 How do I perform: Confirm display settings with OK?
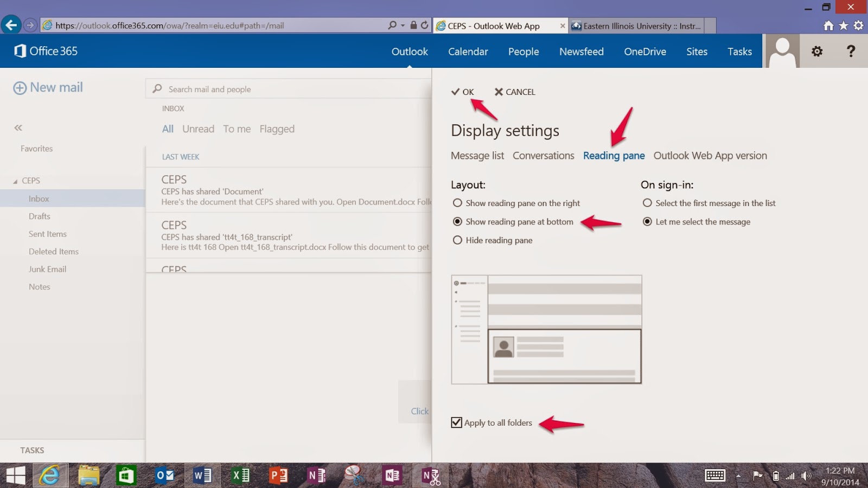click(463, 92)
